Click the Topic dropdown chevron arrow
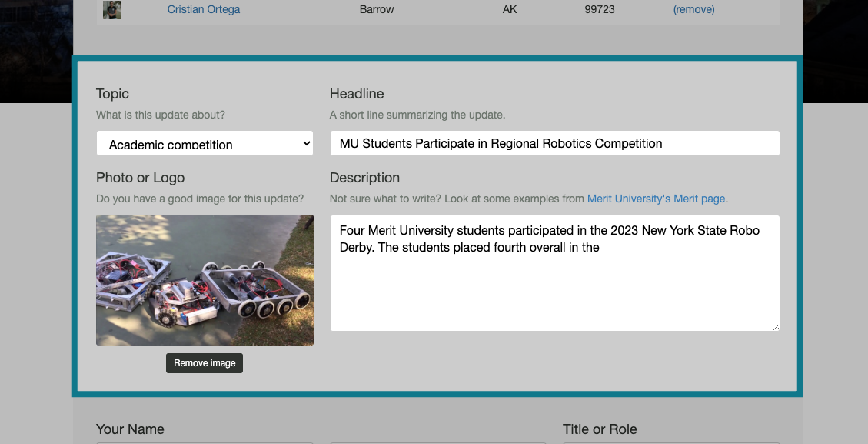The height and width of the screenshot is (444, 868). [303, 142]
